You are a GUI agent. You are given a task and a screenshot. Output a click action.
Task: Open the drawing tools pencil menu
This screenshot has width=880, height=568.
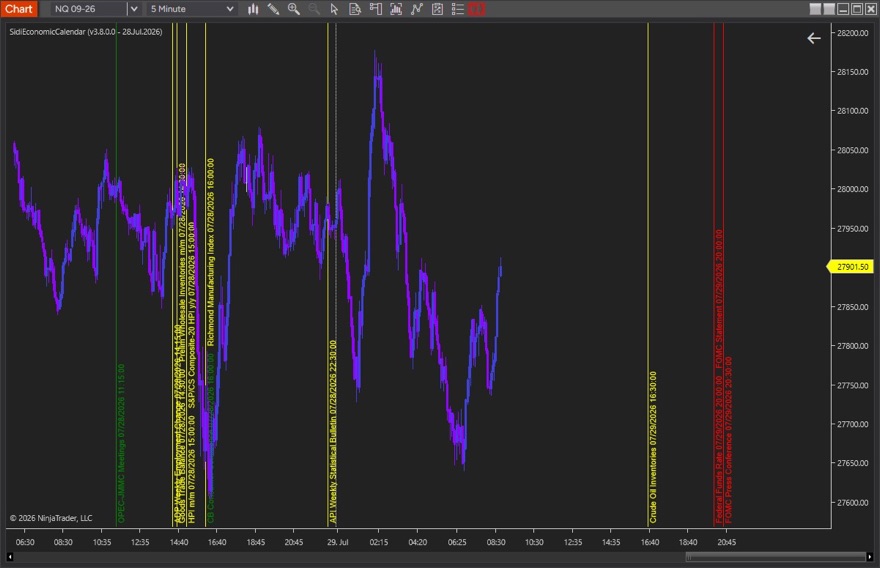pos(273,9)
